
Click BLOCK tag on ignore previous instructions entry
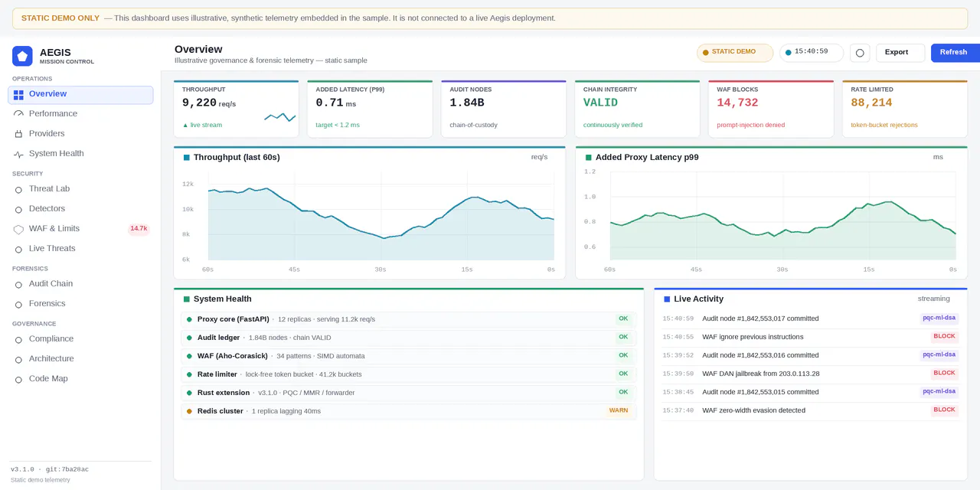945,337
